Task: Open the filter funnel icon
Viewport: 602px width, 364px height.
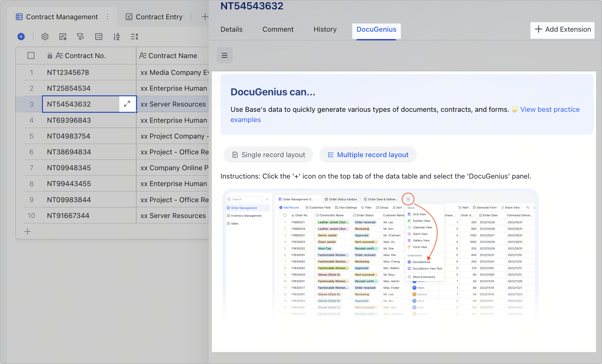Action: pos(81,37)
